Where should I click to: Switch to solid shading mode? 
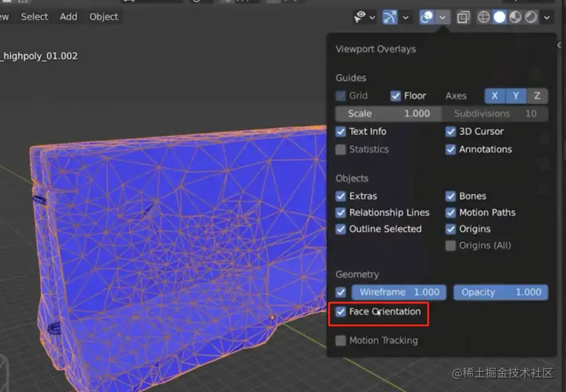500,17
